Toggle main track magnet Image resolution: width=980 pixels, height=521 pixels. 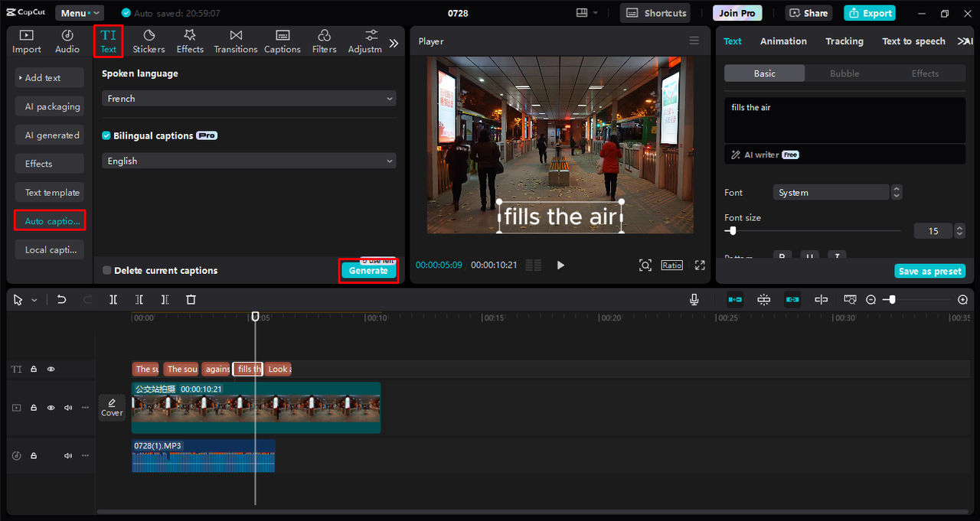coord(735,300)
